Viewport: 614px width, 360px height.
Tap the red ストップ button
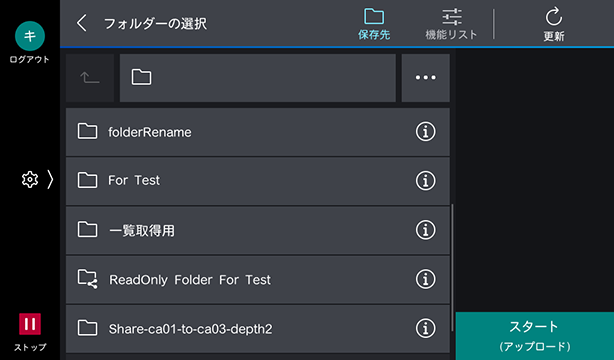point(30,324)
